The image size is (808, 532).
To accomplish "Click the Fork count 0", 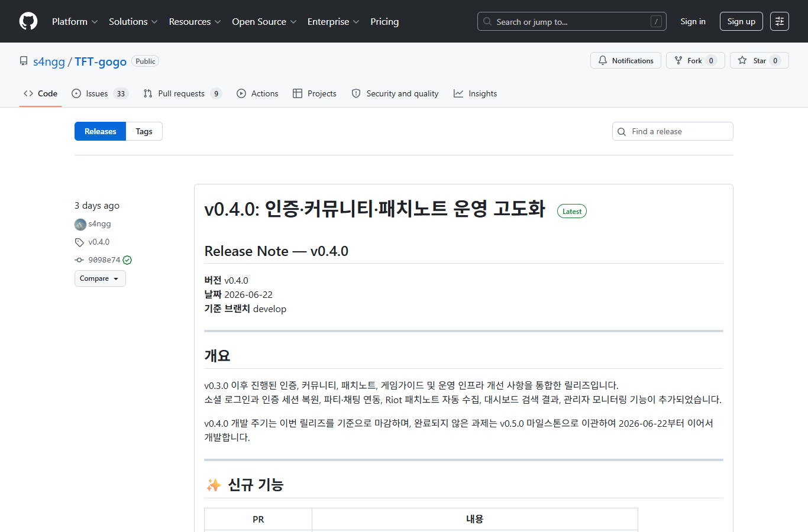I will click(711, 60).
